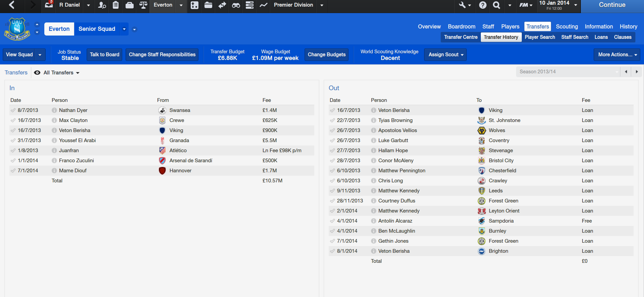
Task: Open the Loans sub-tab
Action: tap(601, 37)
